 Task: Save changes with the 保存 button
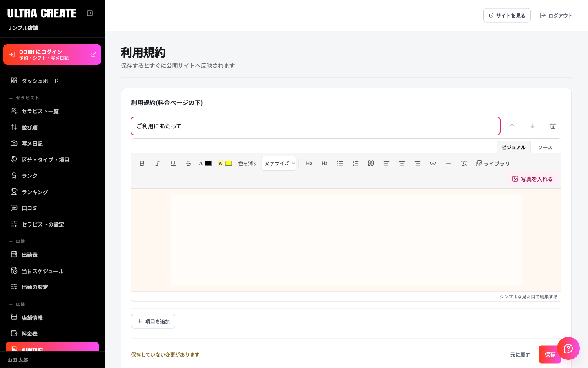pos(550,355)
